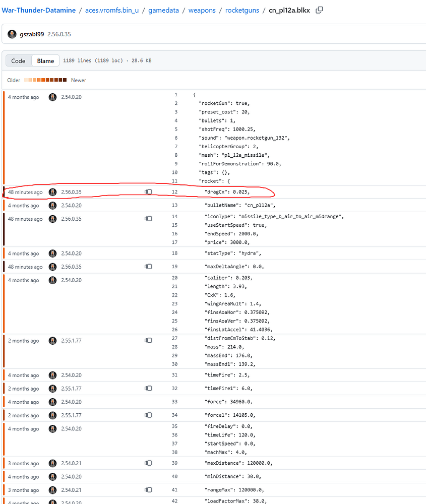
Task: Open gszabi99's avatar in the commit header
Action: point(12,34)
